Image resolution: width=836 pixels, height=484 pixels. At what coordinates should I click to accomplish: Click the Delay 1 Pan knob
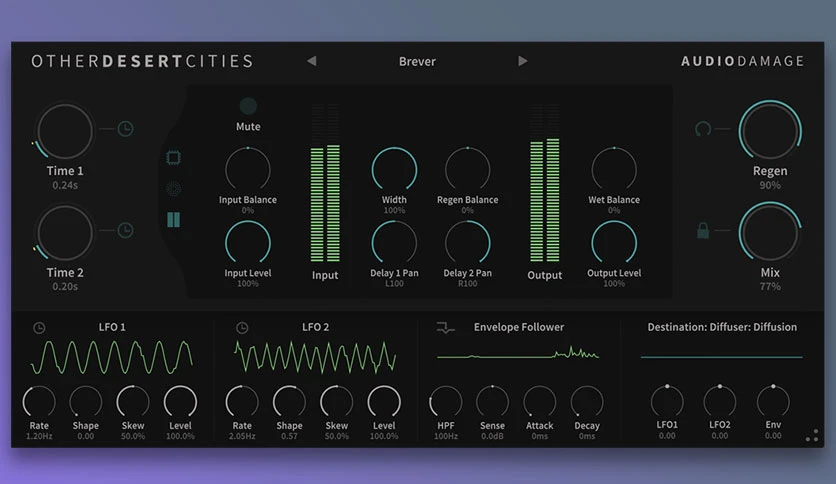tap(394, 243)
